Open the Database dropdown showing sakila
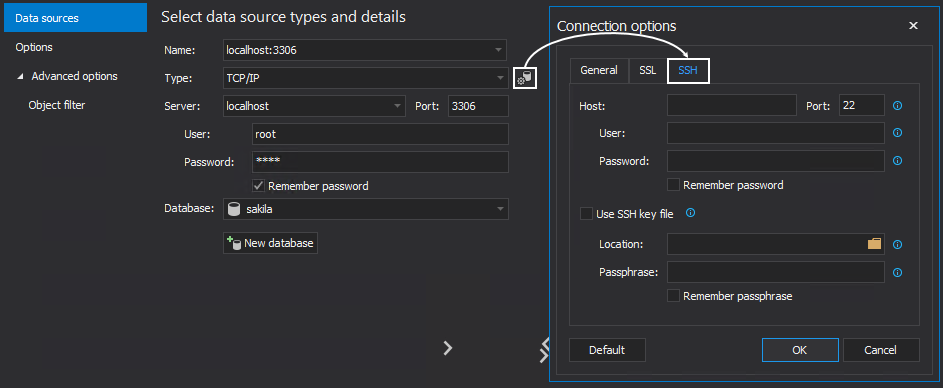Screen dimensions: 943x388 click(x=500, y=209)
